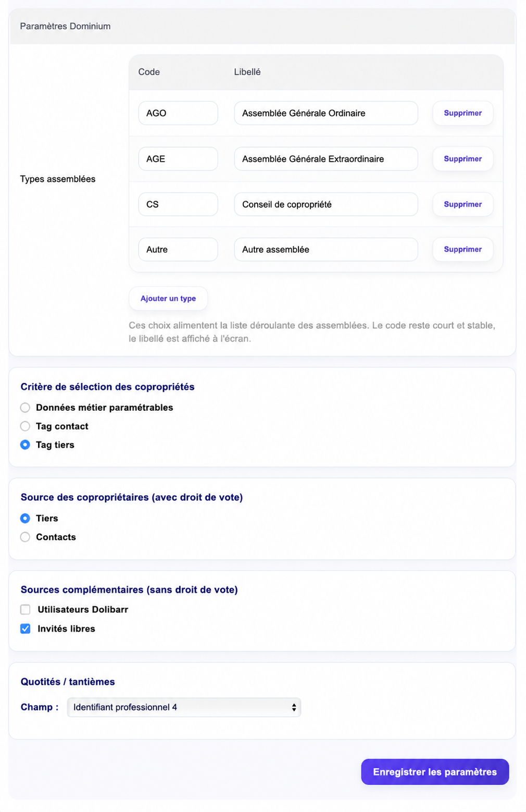Screen dimensions: 526x812
Task: Save with Enregistrer les paramètres
Action: [435, 772]
